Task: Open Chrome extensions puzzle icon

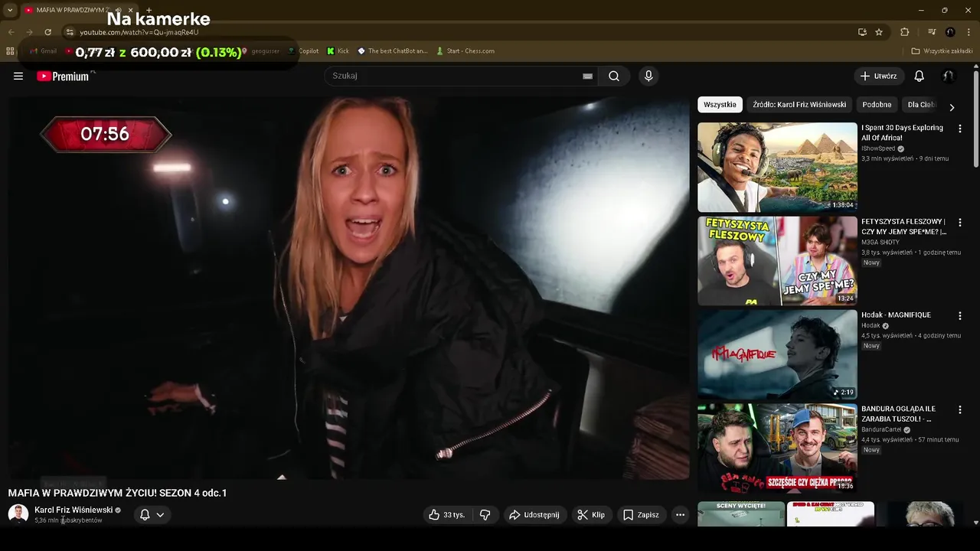Action: click(905, 32)
